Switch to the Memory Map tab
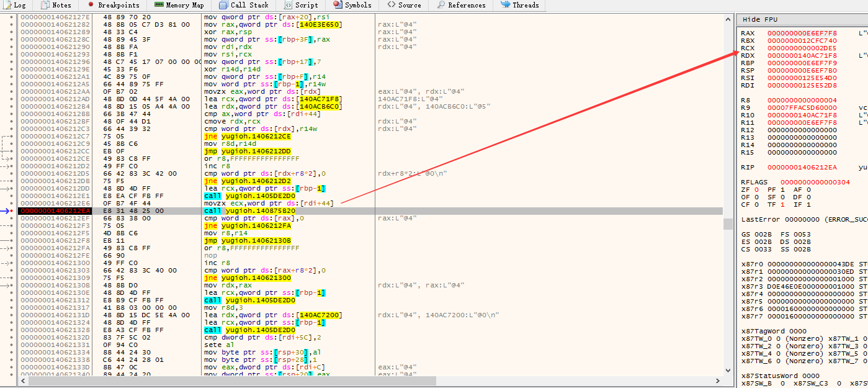The height and width of the screenshot is (388, 868). click(179, 5)
